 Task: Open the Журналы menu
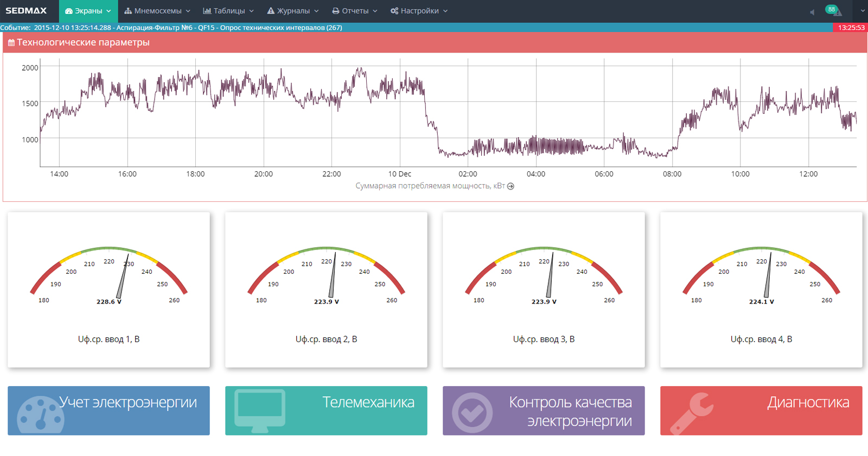[x=293, y=11]
